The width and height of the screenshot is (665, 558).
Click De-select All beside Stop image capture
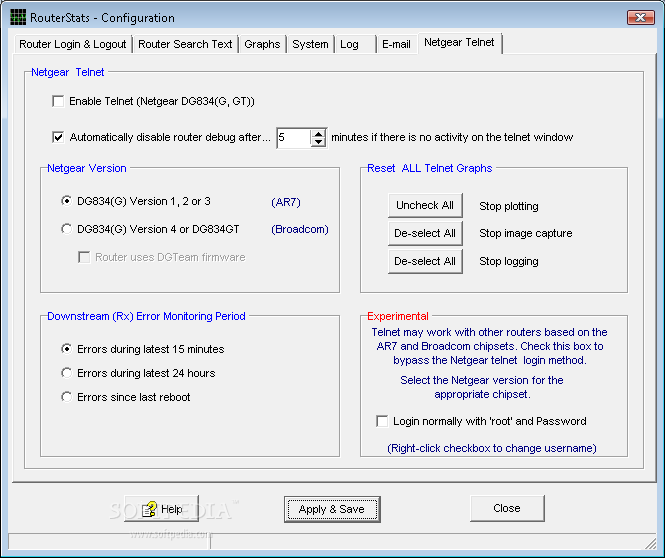tap(425, 233)
